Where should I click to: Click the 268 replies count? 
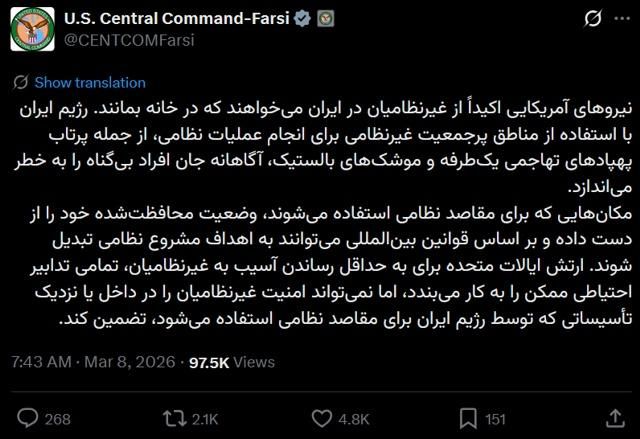point(57,418)
